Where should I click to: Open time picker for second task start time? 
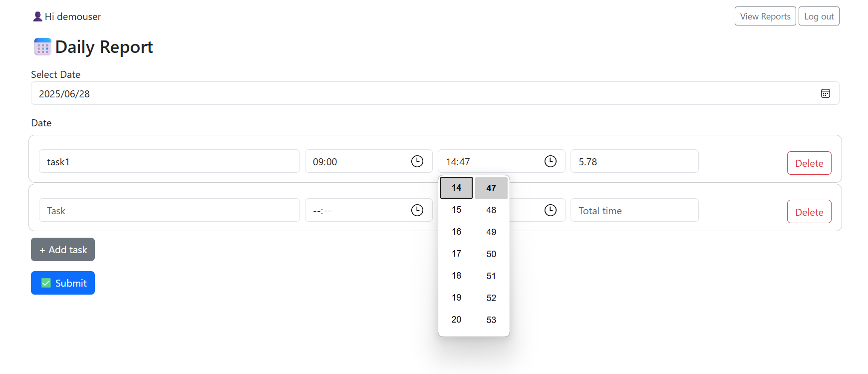coord(417,210)
